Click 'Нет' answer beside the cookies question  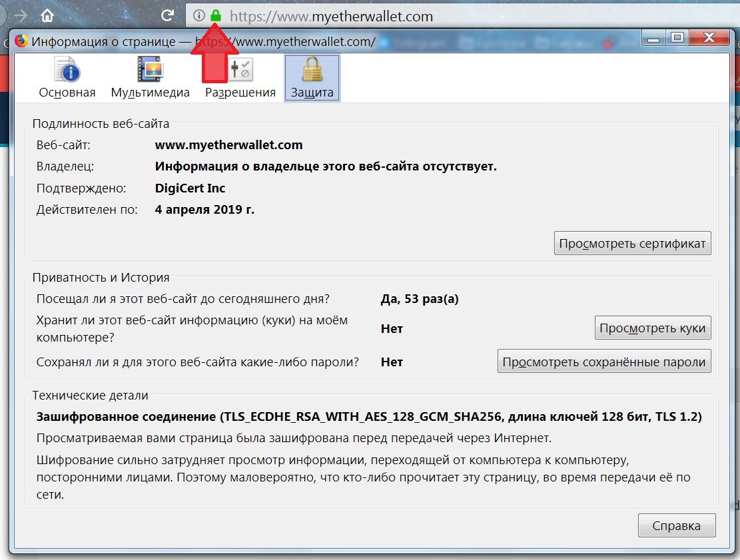[x=392, y=328]
